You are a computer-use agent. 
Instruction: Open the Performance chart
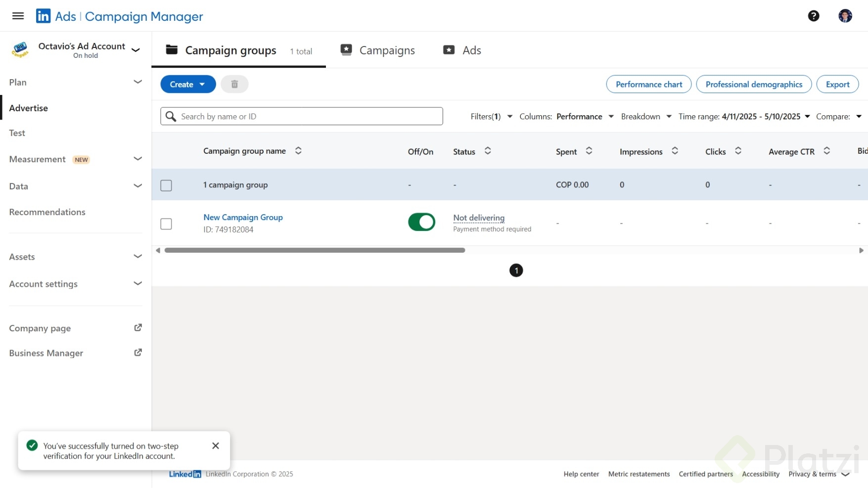click(x=649, y=84)
